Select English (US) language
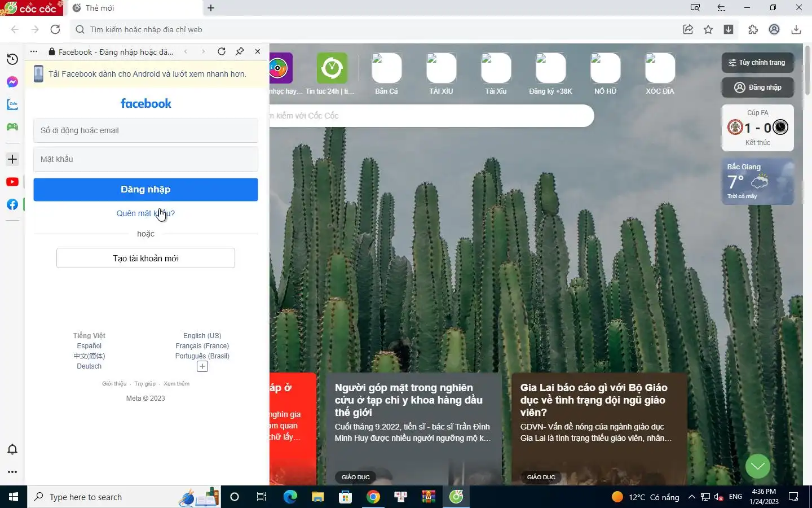 [202, 336]
